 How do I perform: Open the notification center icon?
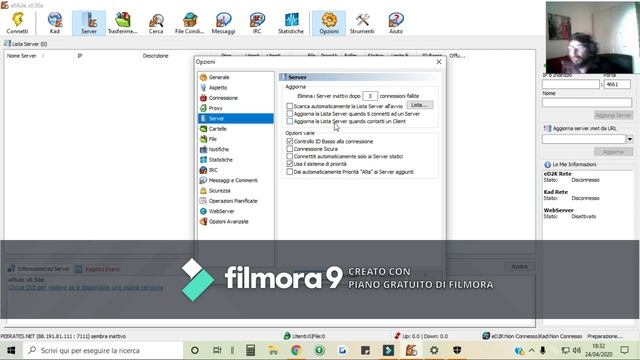(x=624, y=350)
